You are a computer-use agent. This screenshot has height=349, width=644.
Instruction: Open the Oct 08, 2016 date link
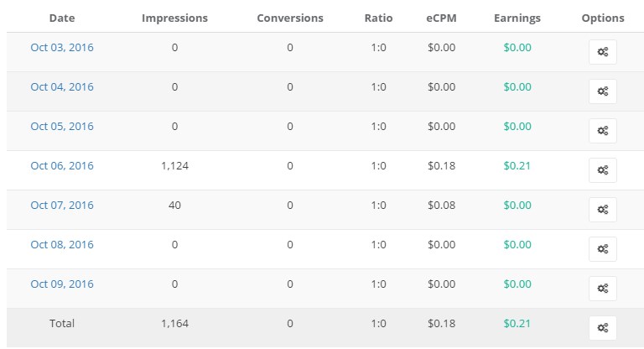point(62,245)
